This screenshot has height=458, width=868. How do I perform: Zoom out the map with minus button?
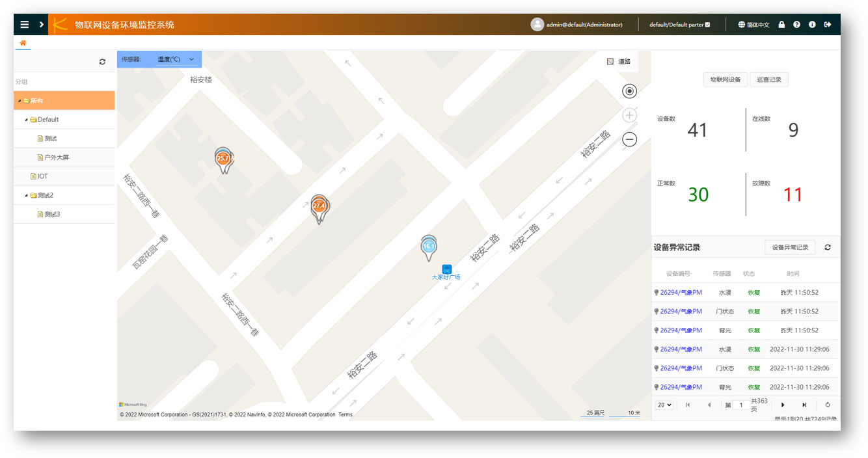(629, 139)
